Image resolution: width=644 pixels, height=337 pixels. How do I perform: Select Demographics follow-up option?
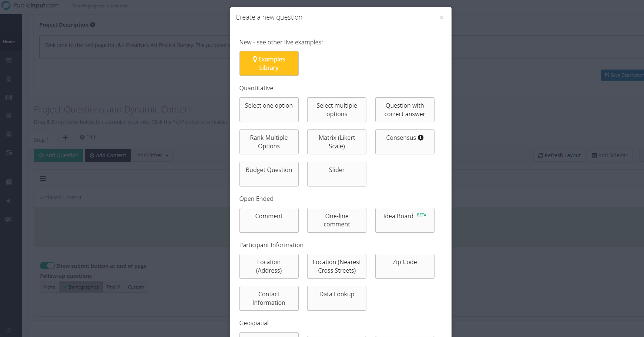[x=81, y=287]
